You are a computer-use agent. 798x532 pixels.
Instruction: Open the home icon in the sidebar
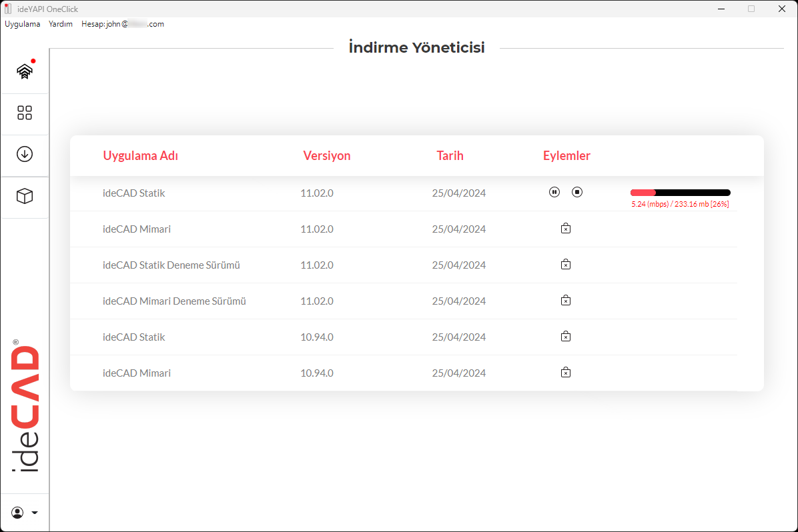point(25,71)
